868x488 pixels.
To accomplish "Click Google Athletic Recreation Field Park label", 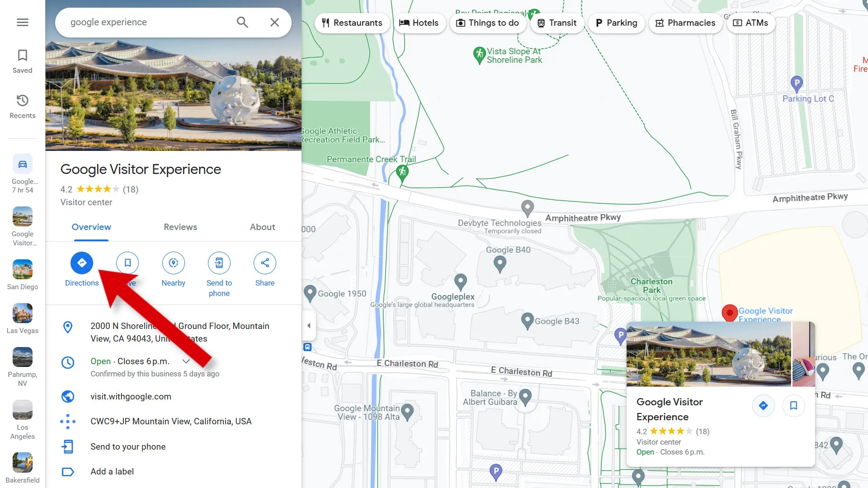I will 344,135.
